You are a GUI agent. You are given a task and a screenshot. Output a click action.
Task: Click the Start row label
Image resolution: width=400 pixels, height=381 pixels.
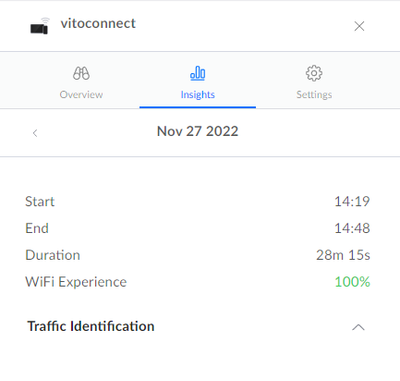pyautogui.click(x=40, y=201)
